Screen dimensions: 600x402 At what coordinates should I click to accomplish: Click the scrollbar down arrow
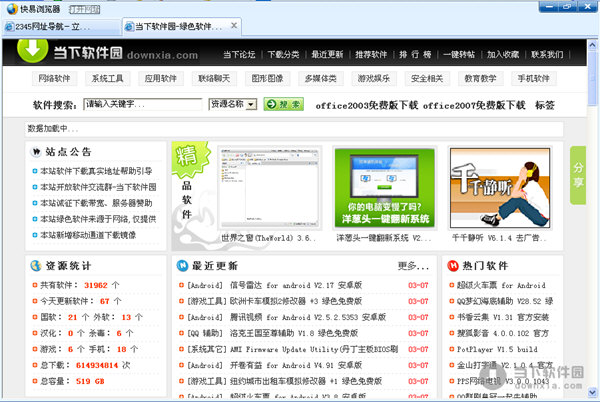click(x=592, y=392)
